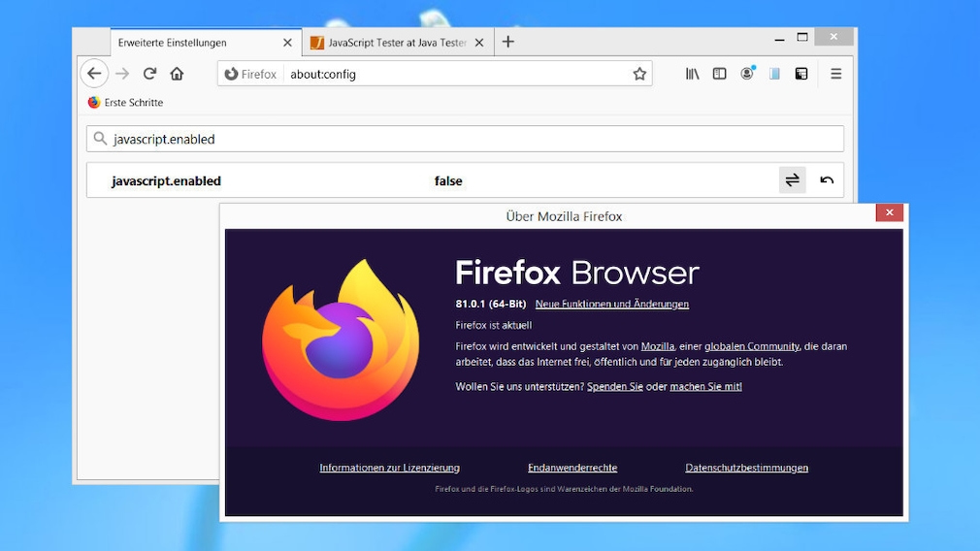
Task: Open the Neue Funktionen und Änderungen link
Action: point(611,304)
